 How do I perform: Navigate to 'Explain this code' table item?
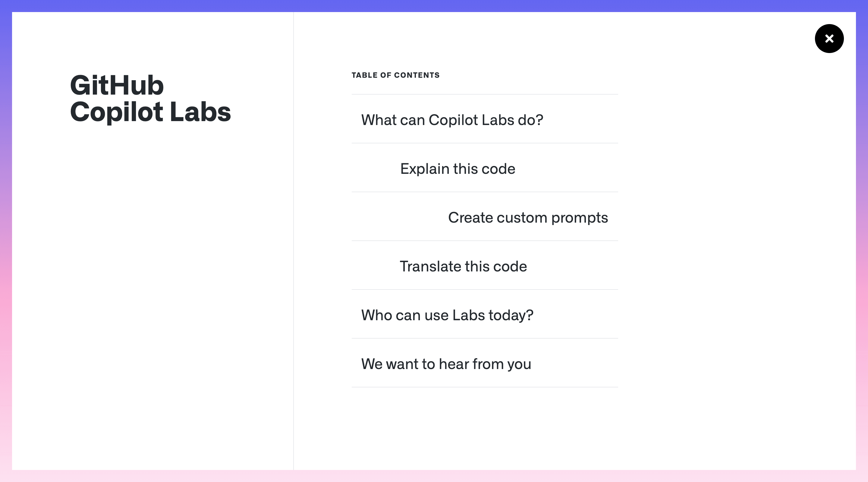[x=457, y=167]
